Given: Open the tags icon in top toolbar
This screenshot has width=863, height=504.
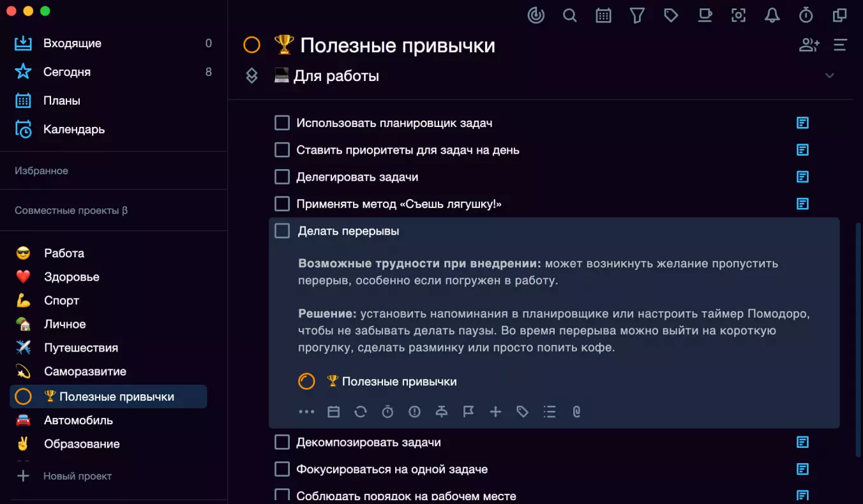Looking at the screenshot, I should pos(671,15).
